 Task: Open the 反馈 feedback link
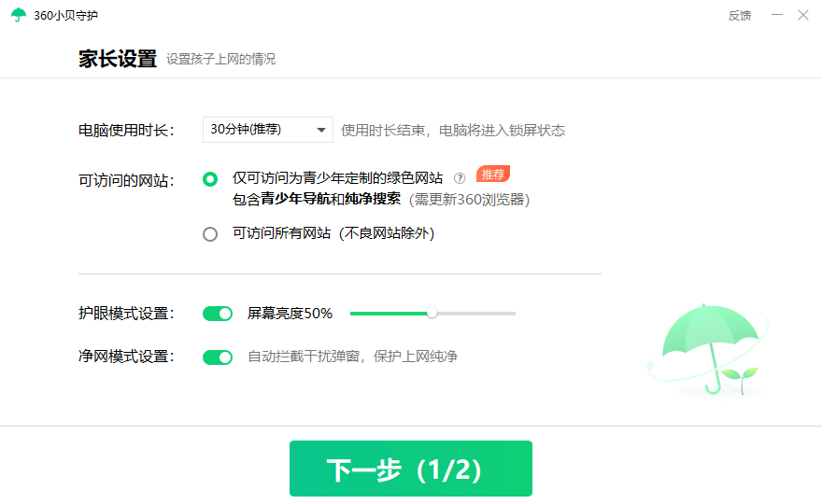[x=739, y=16]
